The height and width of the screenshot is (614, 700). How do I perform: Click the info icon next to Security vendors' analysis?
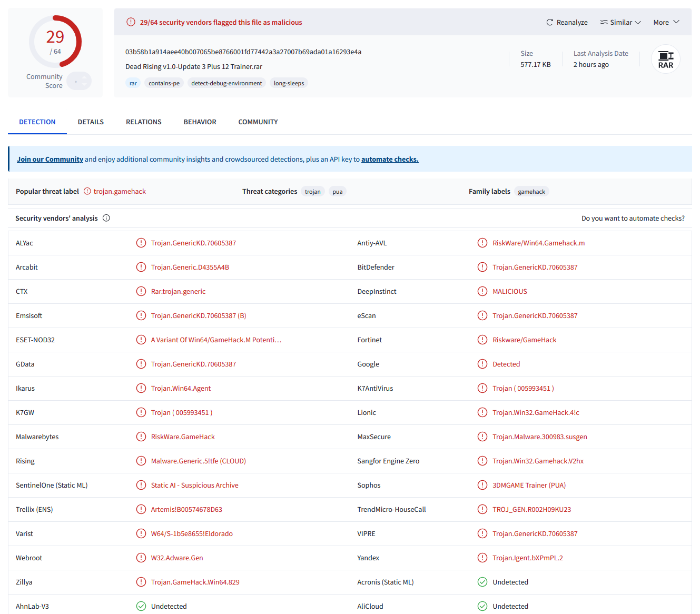[x=106, y=218]
